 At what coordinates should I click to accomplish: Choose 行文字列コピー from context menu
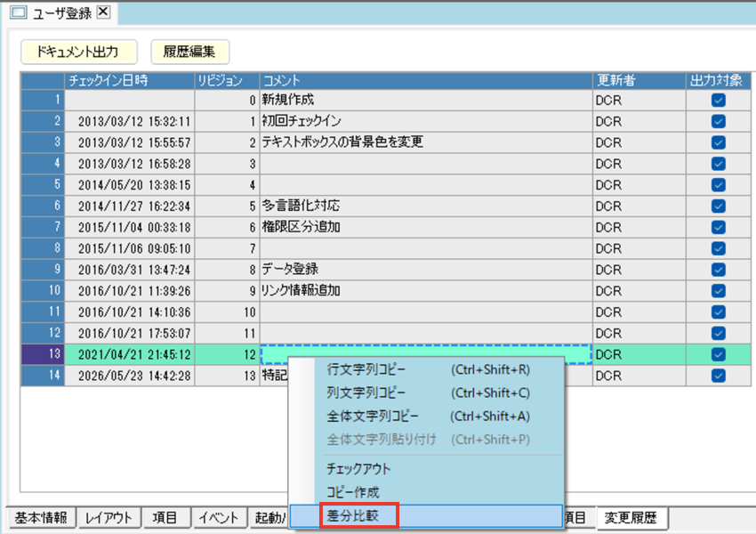pyautogui.click(x=427, y=369)
